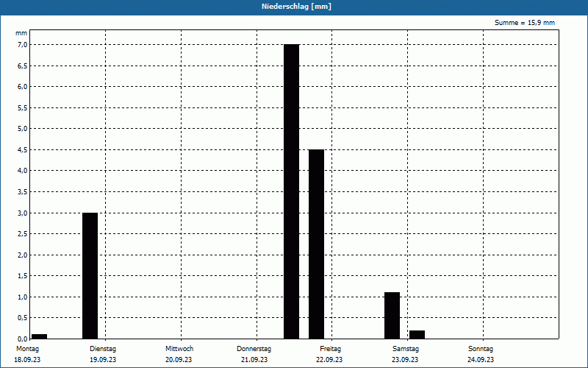Select the 4,5 mm bar before Freitag
The height and width of the screenshot is (368, 588).
[317, 244]
